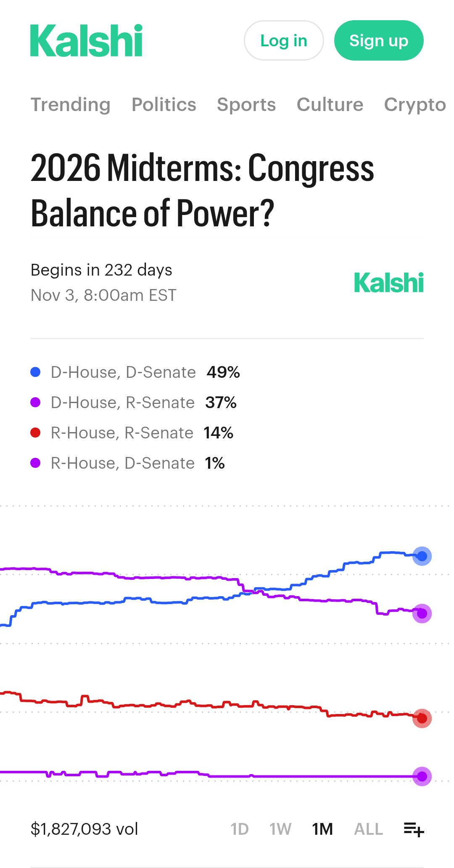Open the Crypto category
The width and height of the screenshot is (454, 868).
(414, 105)
